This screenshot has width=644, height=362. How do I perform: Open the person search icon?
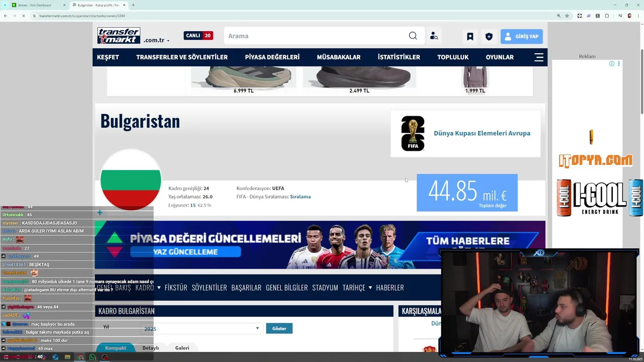[434, 36]
